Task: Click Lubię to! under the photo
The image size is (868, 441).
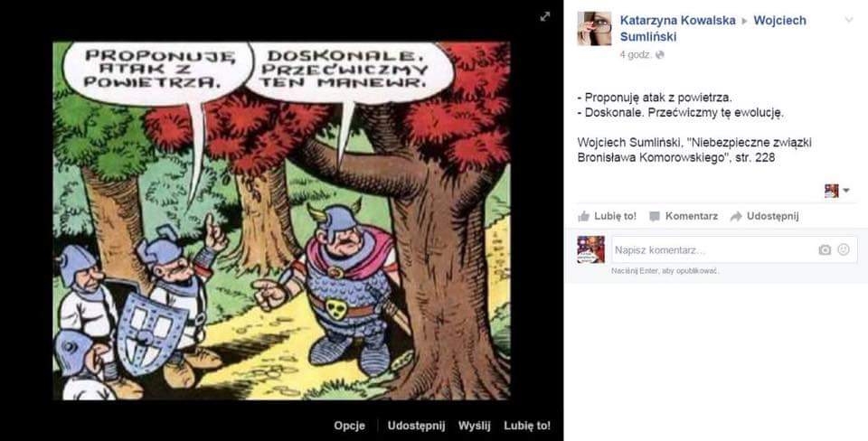Action: click(x=527, y=426)
